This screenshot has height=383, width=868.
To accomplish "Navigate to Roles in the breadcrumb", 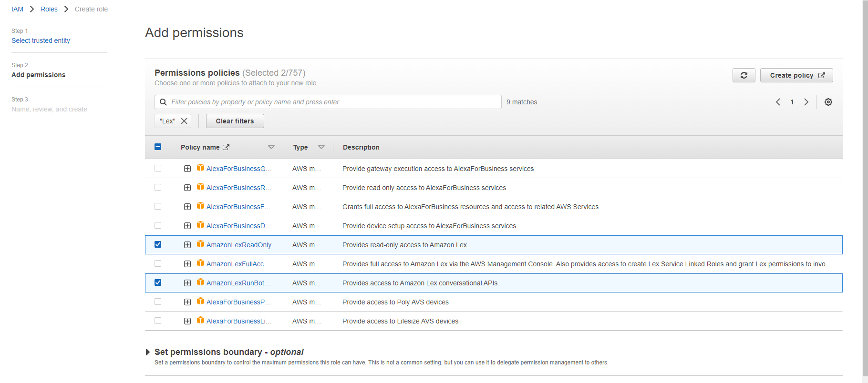I will click(49, 9).
